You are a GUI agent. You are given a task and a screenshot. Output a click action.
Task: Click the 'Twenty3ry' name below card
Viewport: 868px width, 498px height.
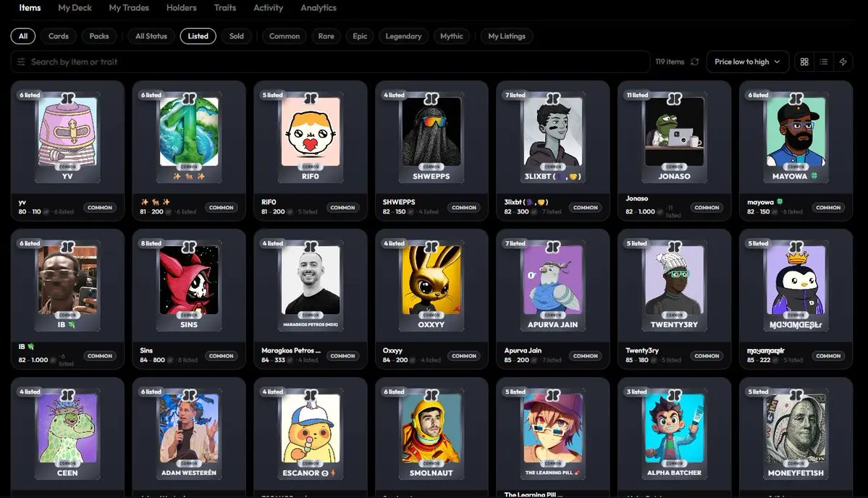(642, 350)
